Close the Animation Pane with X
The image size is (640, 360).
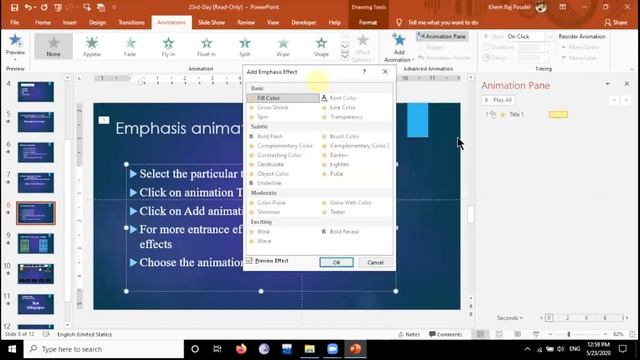(627, 84)
